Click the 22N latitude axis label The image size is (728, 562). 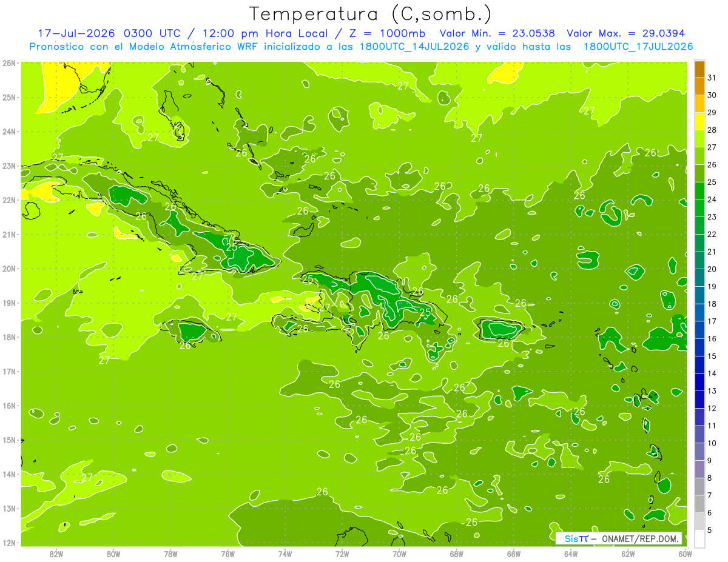click(x=9, y=200)
